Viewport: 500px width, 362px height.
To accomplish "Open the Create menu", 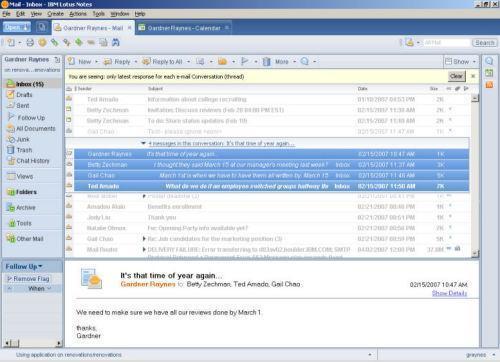I will (55, 14).
